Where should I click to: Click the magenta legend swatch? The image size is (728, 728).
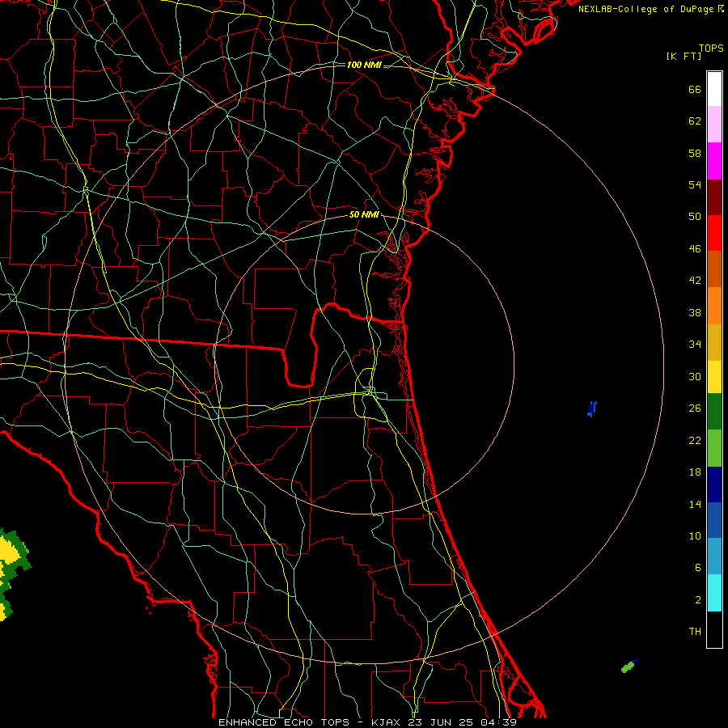[714, 161]
